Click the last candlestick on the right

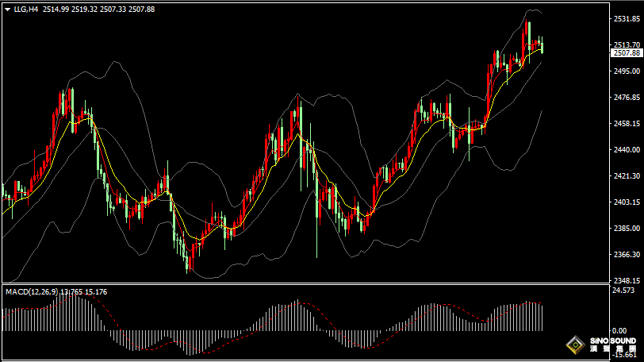pos(542,47)
